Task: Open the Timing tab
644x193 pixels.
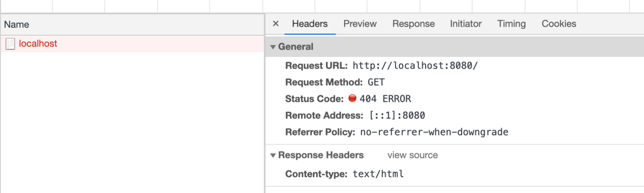Action: (512, 24)
